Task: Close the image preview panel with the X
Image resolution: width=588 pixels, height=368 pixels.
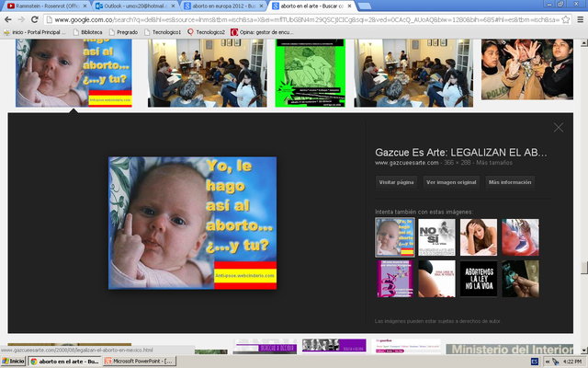Action: tap(559, 128)
